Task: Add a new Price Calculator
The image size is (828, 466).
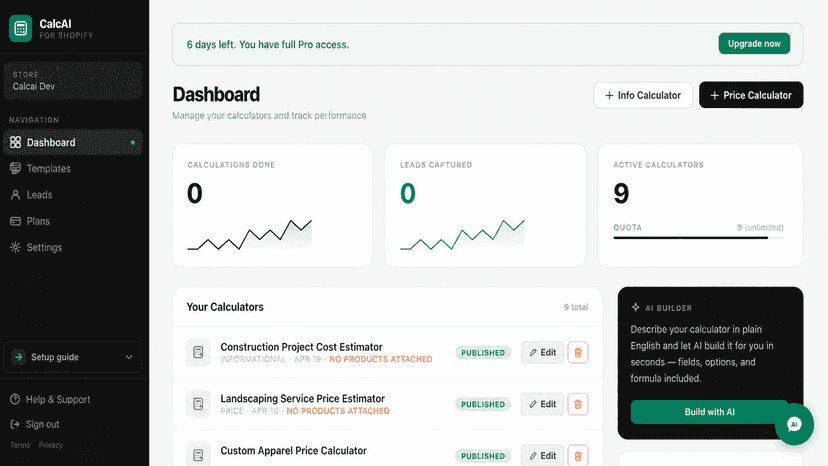Action: (751, 95)
